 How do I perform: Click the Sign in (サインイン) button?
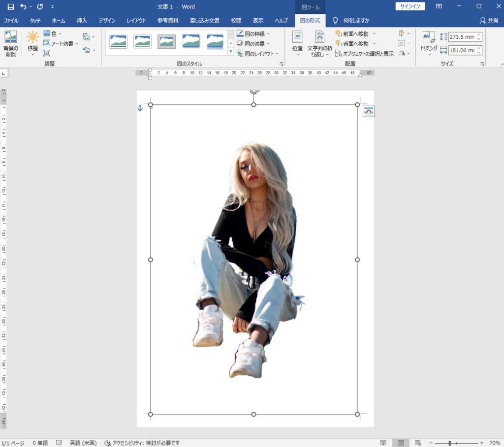tap(410, 6)
